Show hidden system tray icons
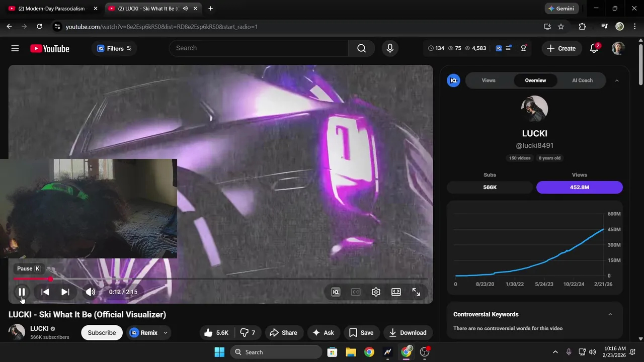This screenshot has height=362, width=644. [x=555, y=352]
